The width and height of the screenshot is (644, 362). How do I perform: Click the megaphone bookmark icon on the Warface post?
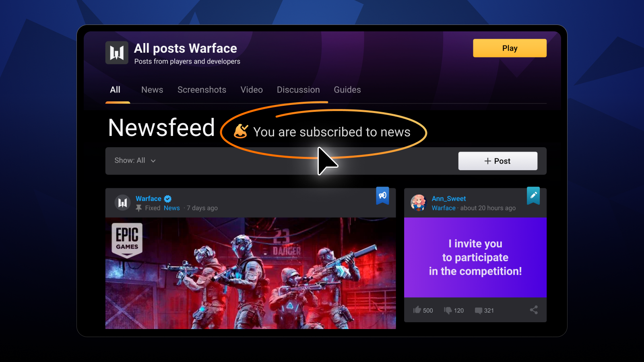tap(382, 195)
